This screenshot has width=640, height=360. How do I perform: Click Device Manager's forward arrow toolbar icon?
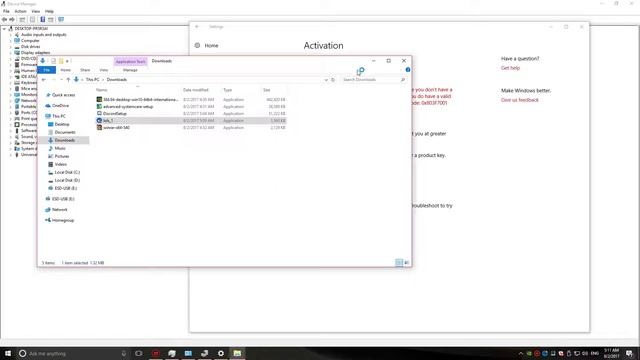point(12,20)
